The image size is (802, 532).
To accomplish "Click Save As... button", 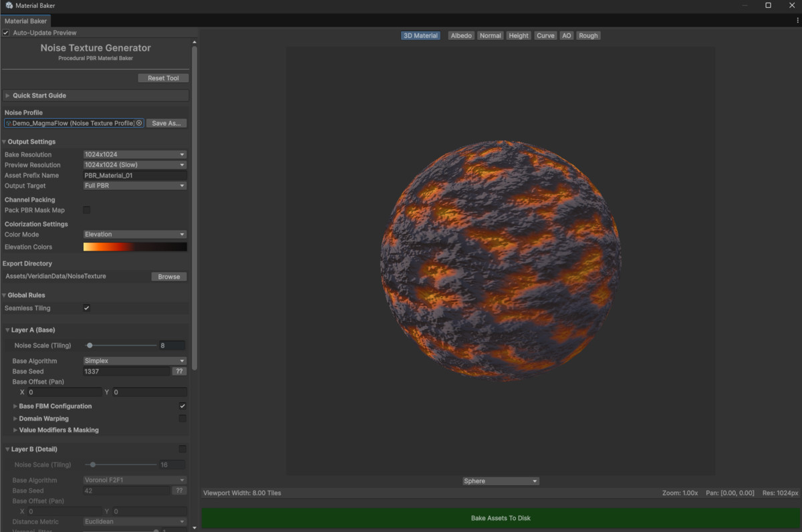I will (x=166, y=123).
